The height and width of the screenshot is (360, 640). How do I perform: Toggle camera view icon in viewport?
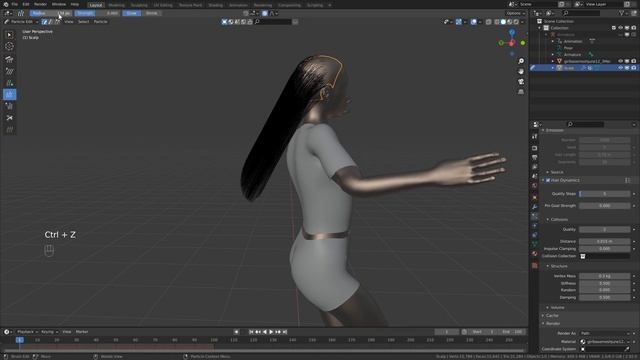click(521, 82)
